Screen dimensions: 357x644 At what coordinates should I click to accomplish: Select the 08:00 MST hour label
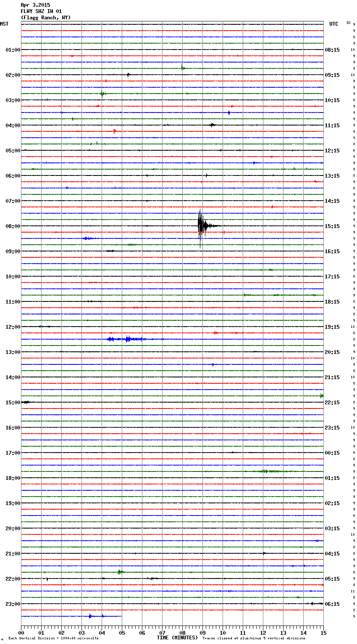(x=13, y=226)
